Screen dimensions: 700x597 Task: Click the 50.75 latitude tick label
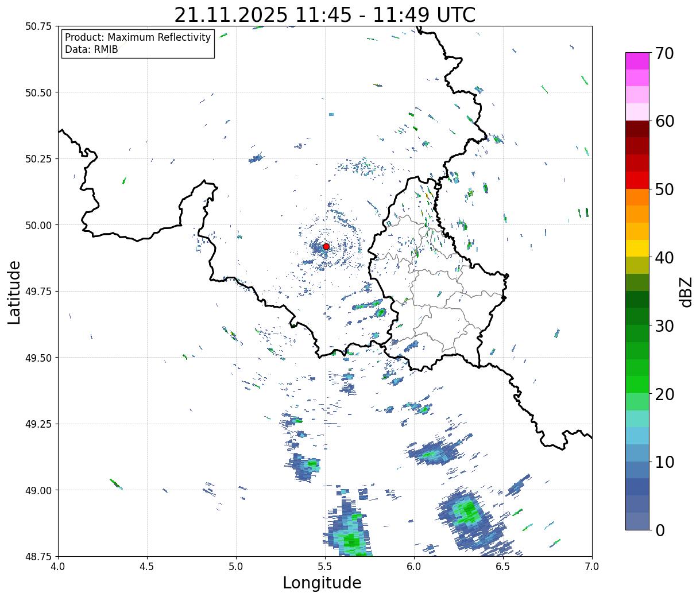[x=38, y=26]
